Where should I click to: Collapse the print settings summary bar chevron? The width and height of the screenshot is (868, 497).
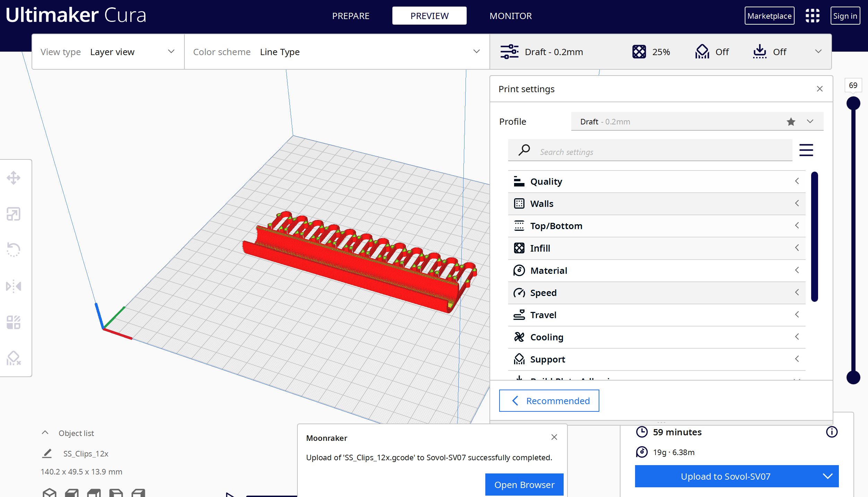pos(818,52)
